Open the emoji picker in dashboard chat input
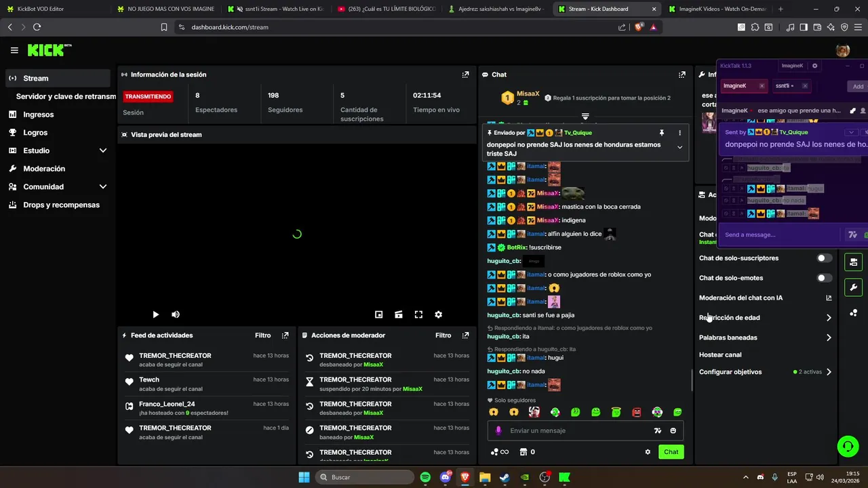The width and height of the screenshot is (868, 488). point(673,430)
